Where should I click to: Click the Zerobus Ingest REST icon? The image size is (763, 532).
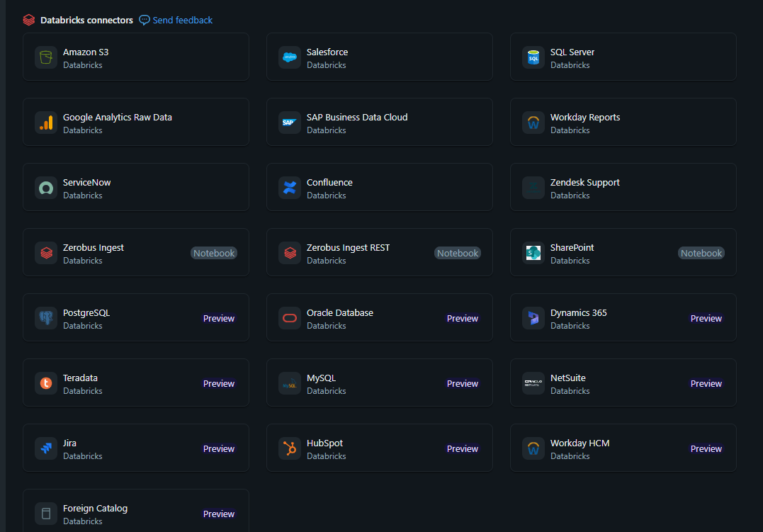tap(290, 253)
